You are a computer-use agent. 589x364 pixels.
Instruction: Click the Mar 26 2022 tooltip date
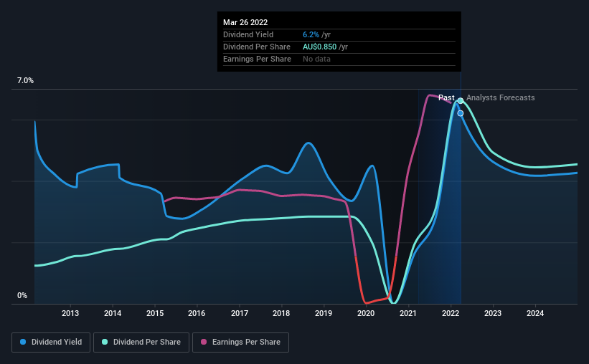tap(245, 22)
